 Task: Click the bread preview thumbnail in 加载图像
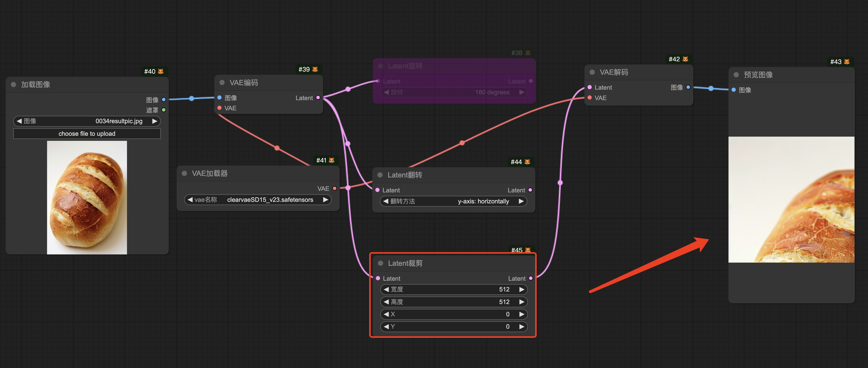(87, 197)
